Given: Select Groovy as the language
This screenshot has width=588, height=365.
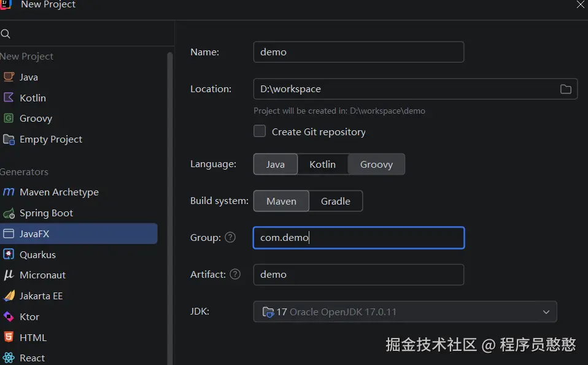Looking at the screenshot, I should [x=376, y=164].
